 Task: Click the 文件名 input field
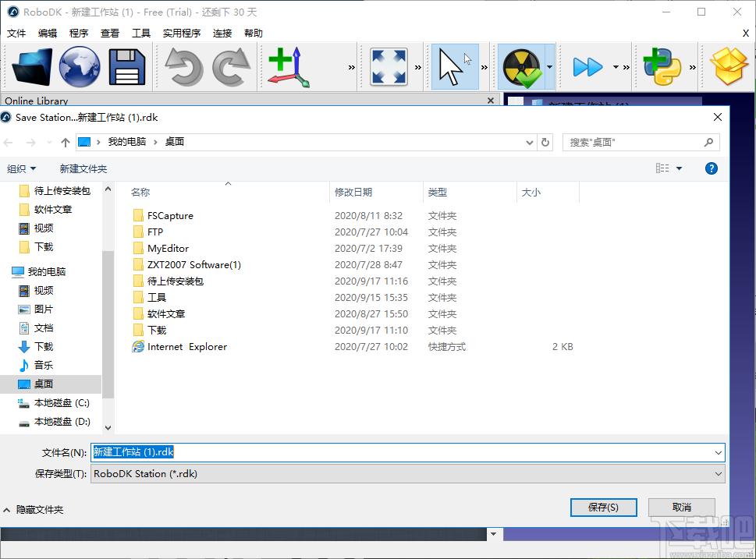coord(407,452)
